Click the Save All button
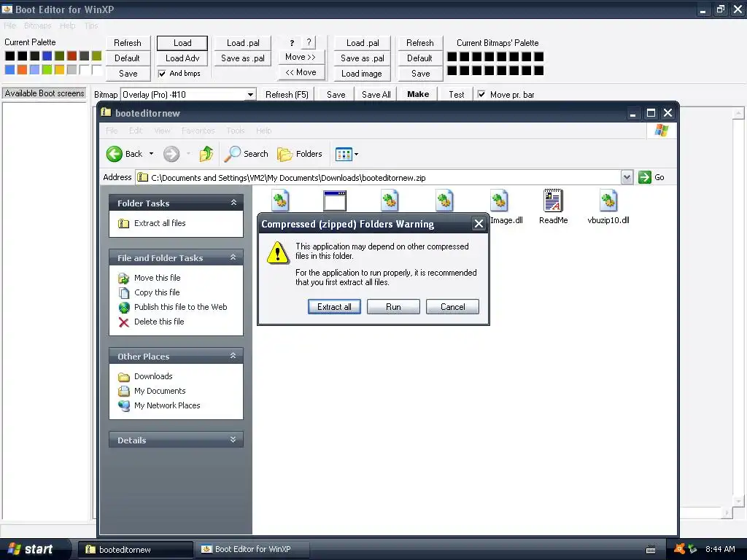Image resolution: width=747 pixels, height=560 pixels. point(376,94)
